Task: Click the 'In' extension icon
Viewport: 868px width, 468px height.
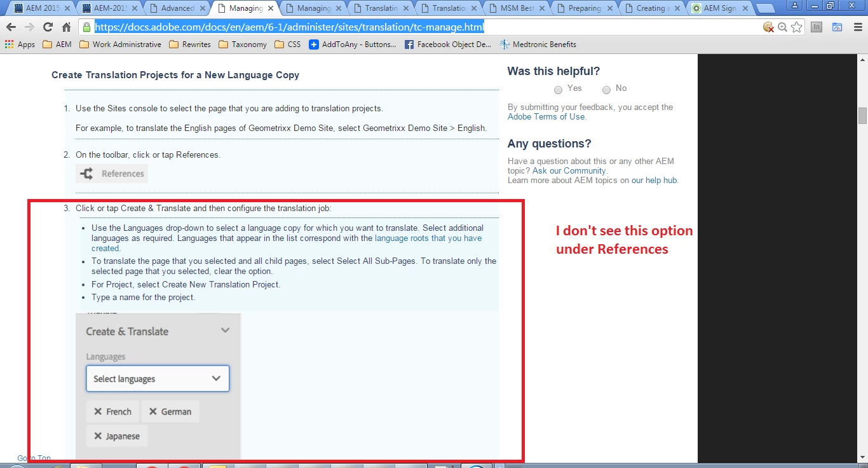Action: click(x=817, y=27)
